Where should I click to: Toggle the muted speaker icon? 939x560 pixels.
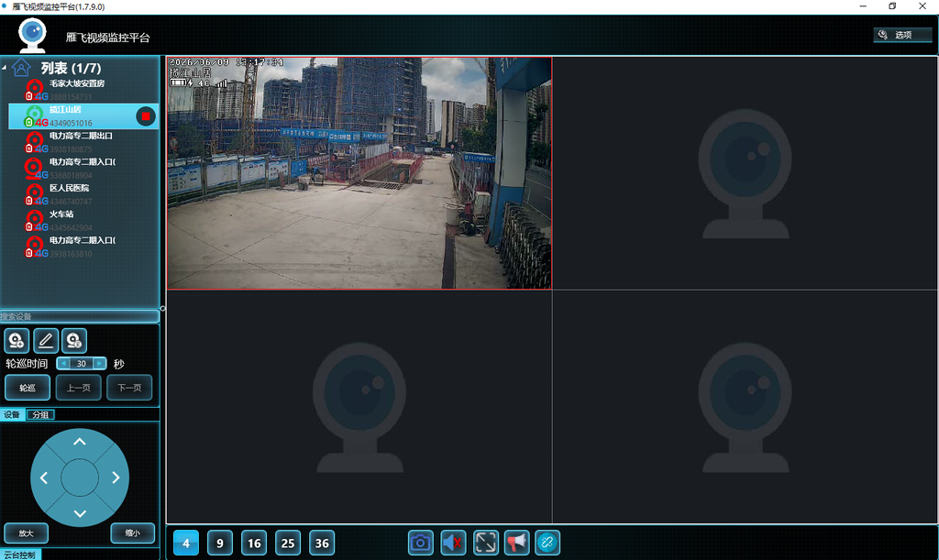pos(453,543)
